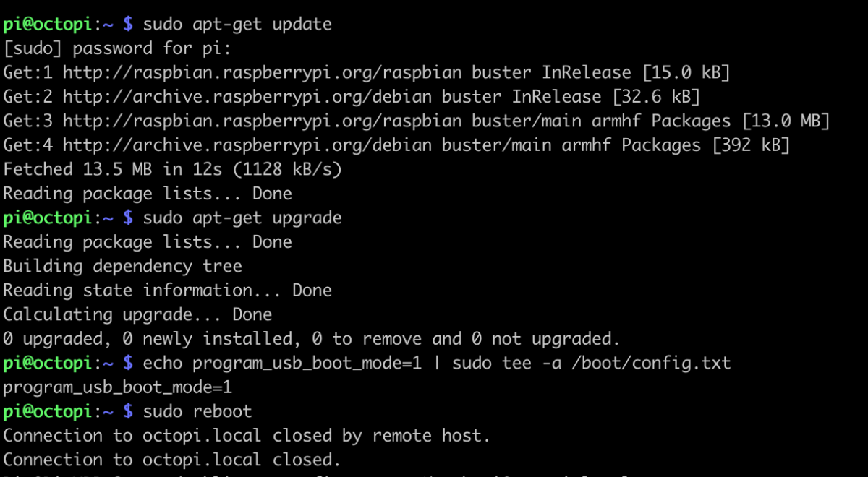Click the first 'pi@octopi' prompt at the top
The image size is (868, 477).
(x=48, y=24)
